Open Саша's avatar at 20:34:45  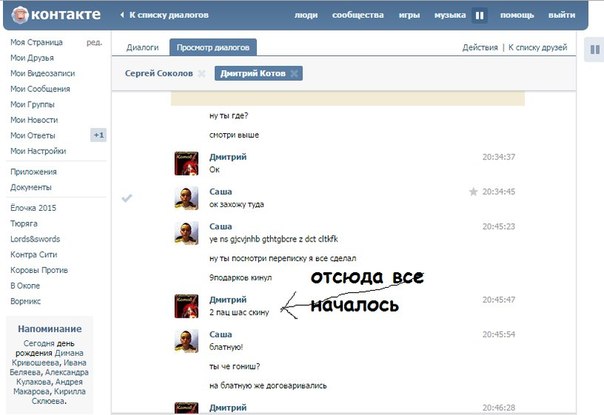click(186, 198)
